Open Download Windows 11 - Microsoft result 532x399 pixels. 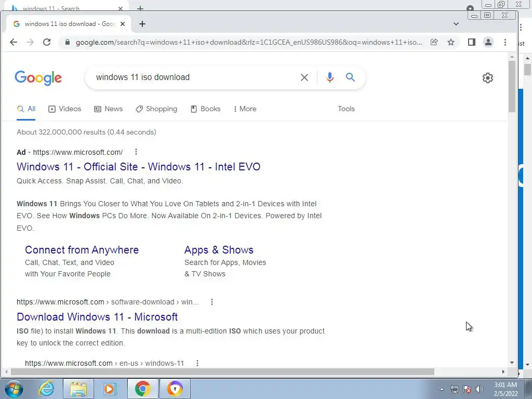(97, 316)
